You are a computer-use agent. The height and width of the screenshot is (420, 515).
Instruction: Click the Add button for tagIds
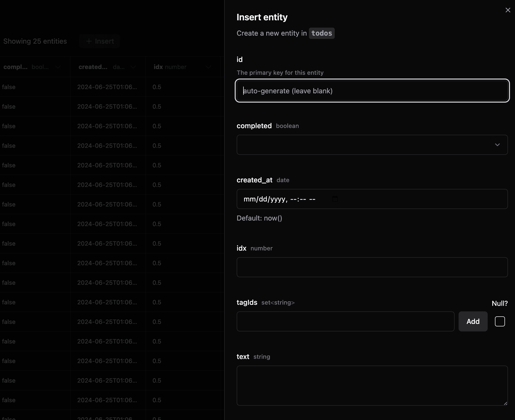pyautogui.click(x=473, y=321)
